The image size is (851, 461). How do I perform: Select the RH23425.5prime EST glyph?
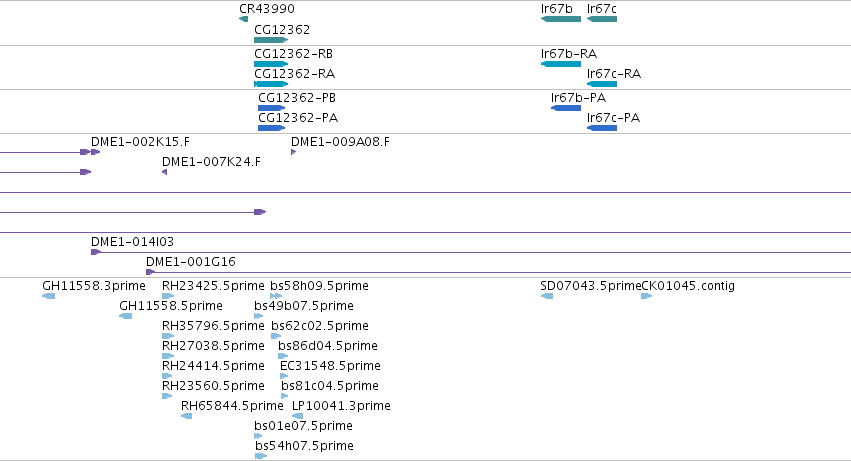168,296
